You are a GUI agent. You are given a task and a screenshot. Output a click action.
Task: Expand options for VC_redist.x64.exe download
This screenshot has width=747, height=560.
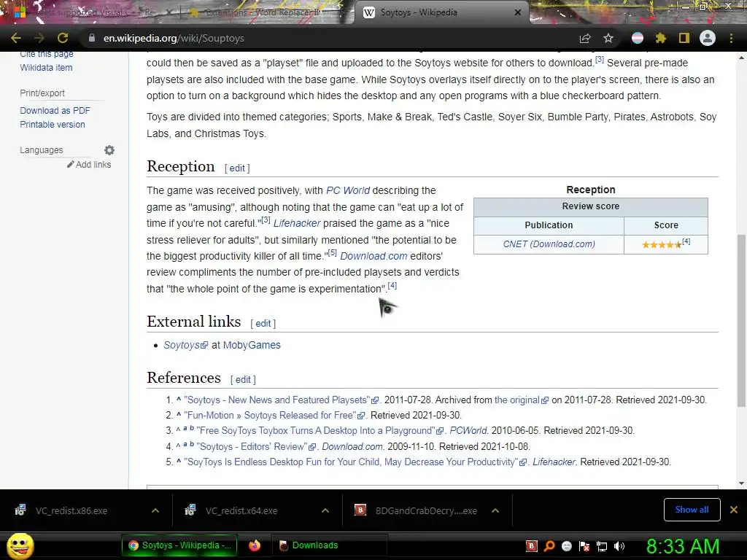[x=325, y=510]
